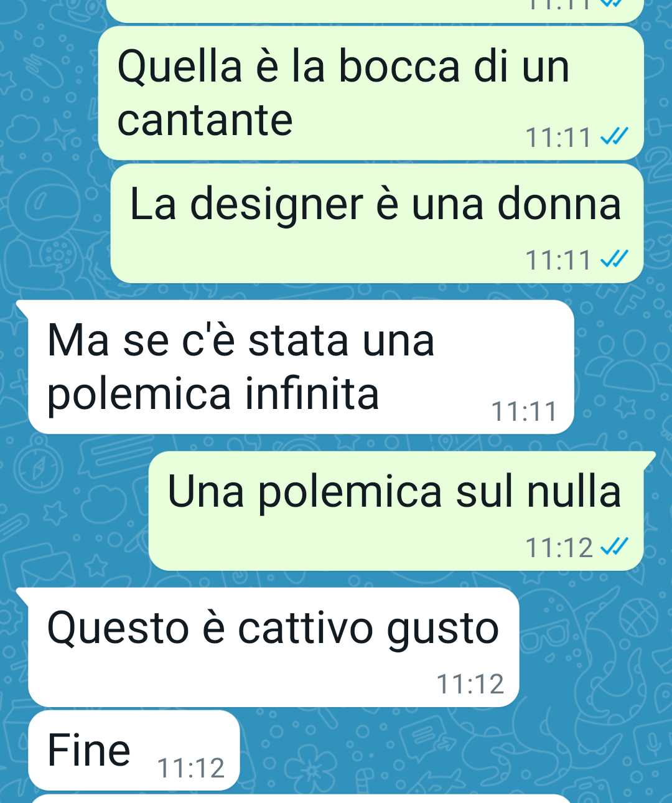The height and width of the screenshot is (803, 672).
Task: Click the read checkmarks on "La designer è una donna"
Action: (615, 260)
